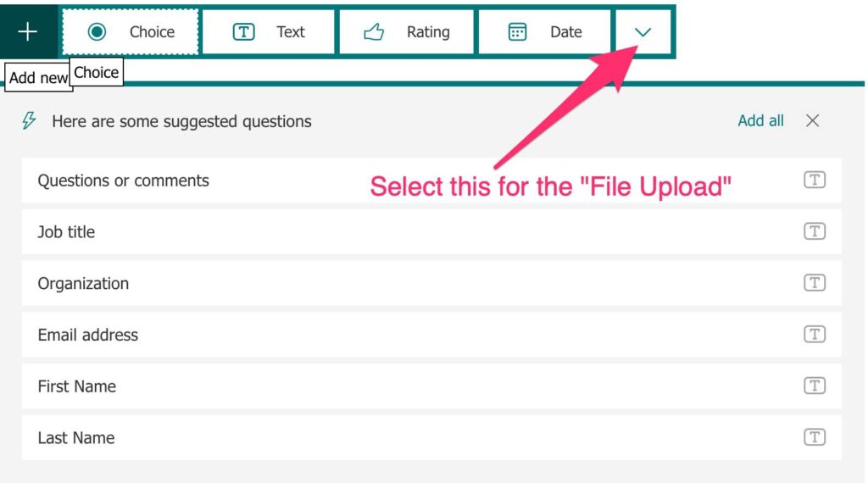Viewport: 868px width, 483px height.
Task: Click the Rating question type button
Action: [406, 32]
